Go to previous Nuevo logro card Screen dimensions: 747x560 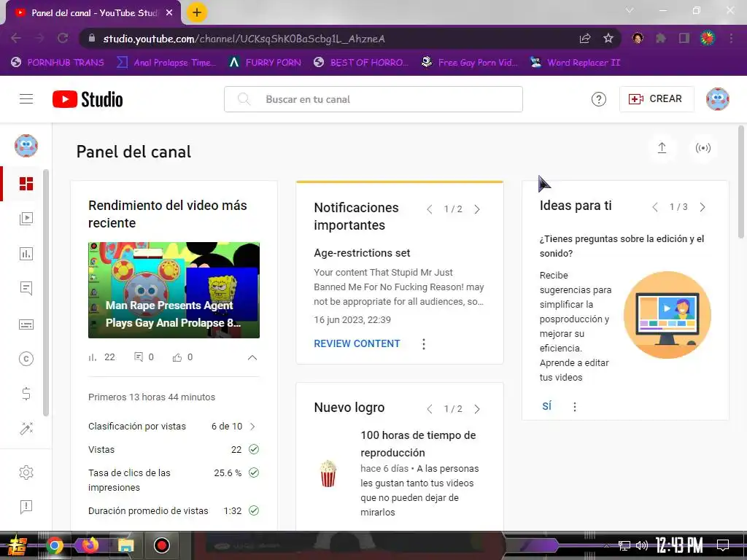(x=429, y=409)
